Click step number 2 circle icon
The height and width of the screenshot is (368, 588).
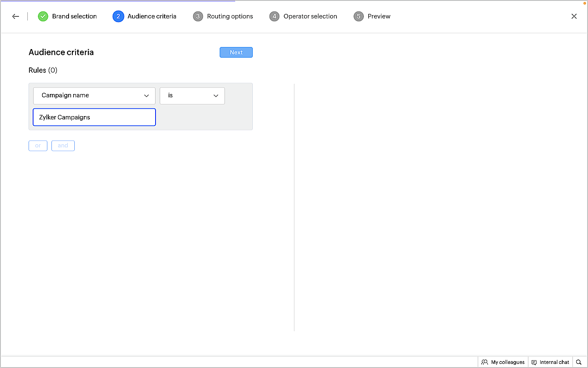click(x=118, y=16)
